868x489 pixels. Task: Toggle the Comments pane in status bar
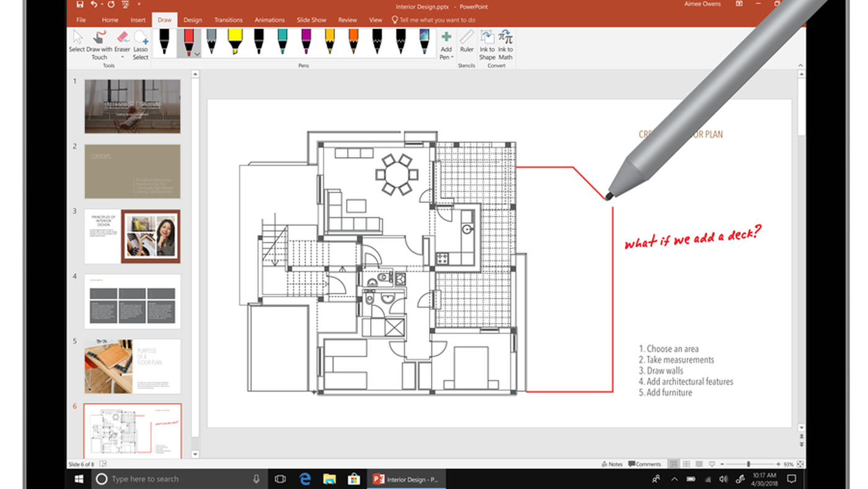[645, 464]
